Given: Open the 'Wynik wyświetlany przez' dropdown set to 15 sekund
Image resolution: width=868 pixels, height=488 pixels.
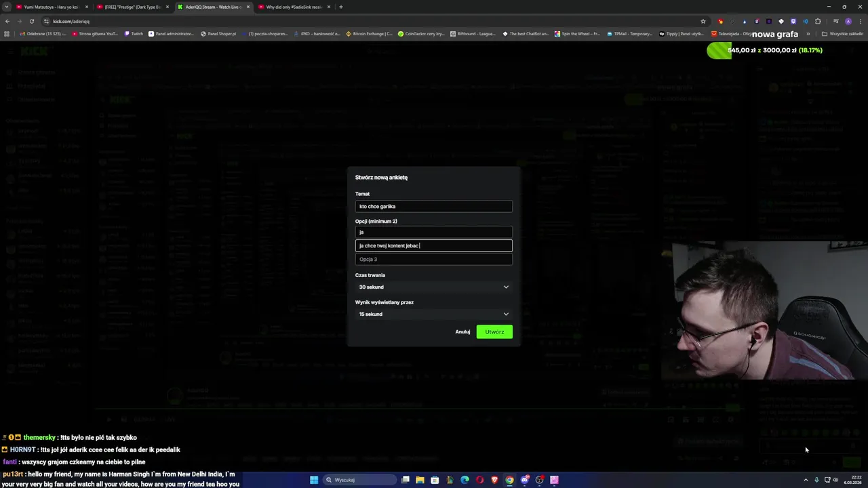Looking at the screenshot, I should coord(433,314).
